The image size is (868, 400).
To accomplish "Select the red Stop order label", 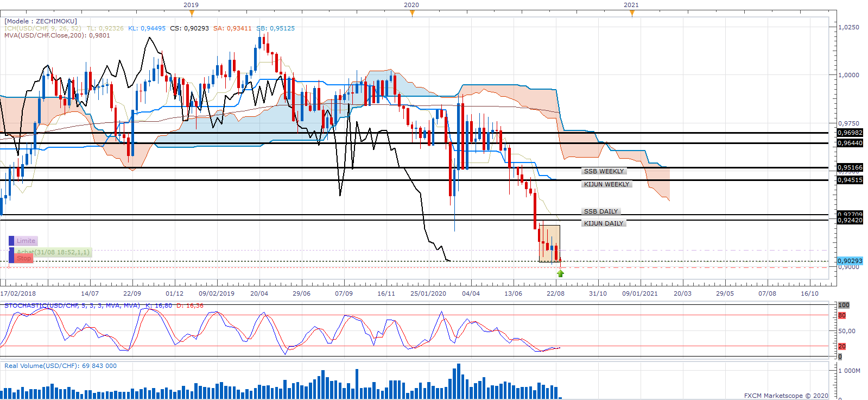I will pos(24,258).
